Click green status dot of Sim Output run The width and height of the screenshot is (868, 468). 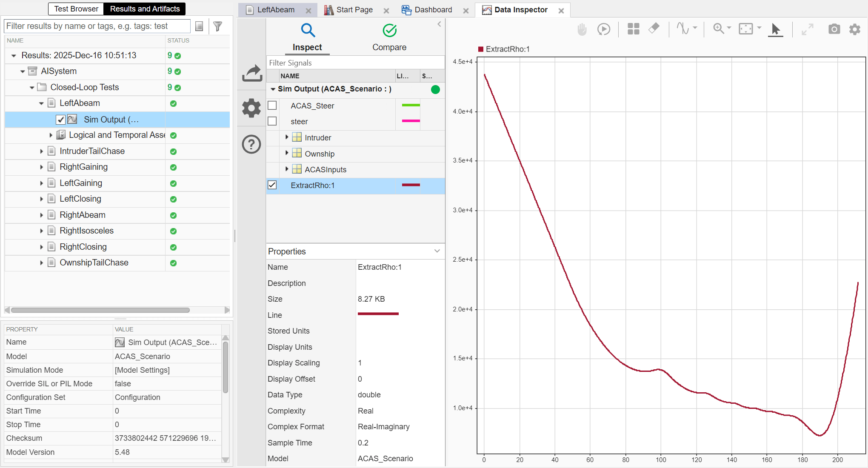click(435, 89)
